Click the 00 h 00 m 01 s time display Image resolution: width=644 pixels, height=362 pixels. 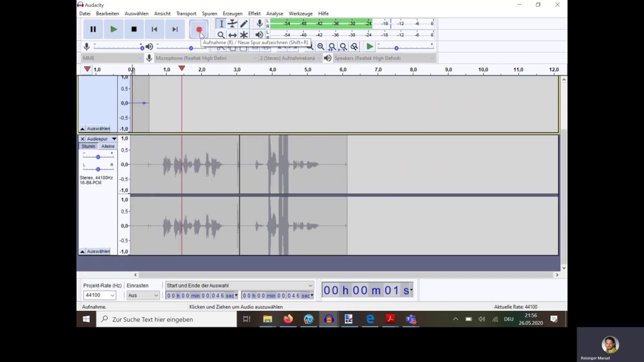coord(367,290)
